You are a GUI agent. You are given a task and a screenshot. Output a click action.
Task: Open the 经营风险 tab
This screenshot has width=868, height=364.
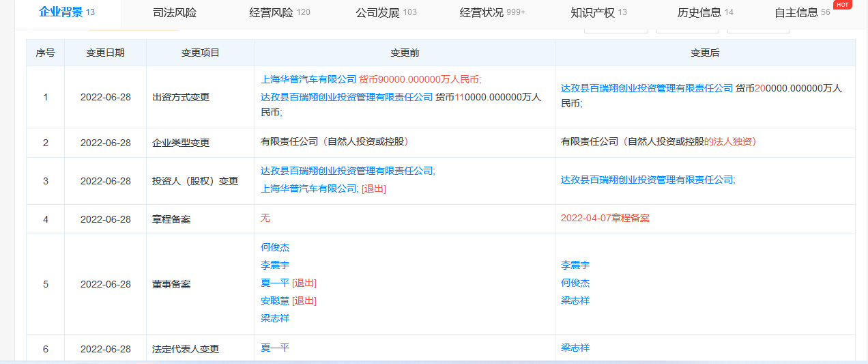click(x=279, y=12)
